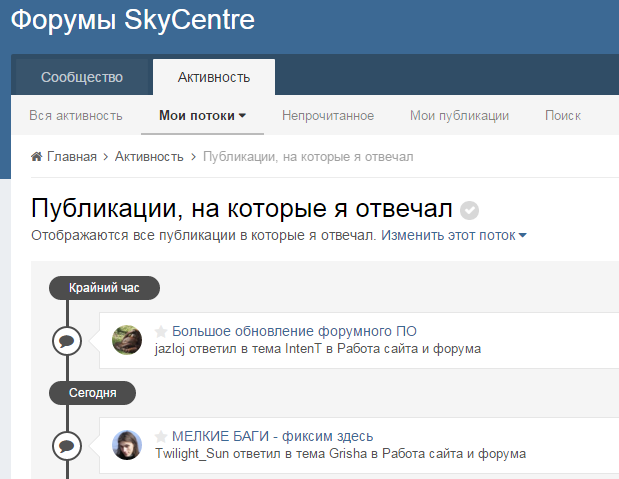This screenshot has height=479, width=619.
Task: Open jazloj user avatar
Action: point(127,340)
